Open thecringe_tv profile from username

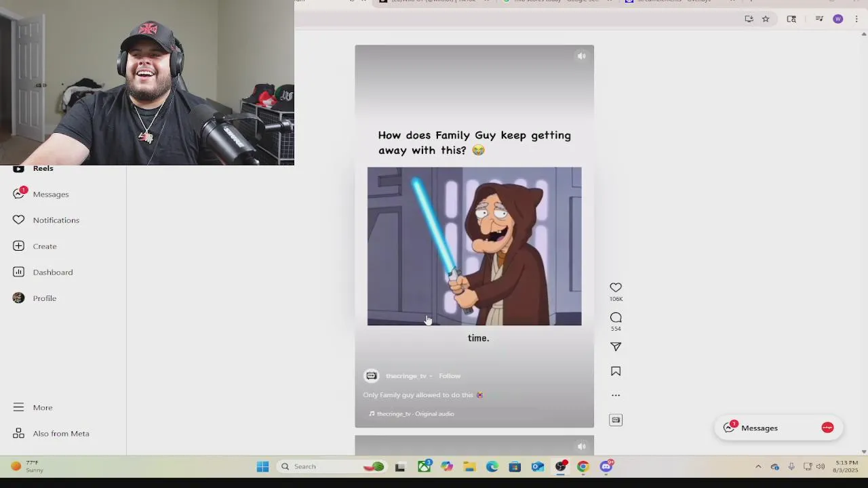point(406,376)
